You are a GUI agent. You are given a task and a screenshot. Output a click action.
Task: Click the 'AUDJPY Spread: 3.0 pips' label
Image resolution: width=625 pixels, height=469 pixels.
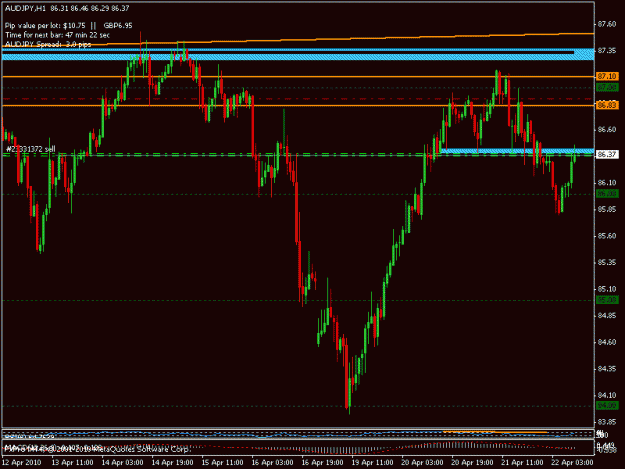coord(48,44)
